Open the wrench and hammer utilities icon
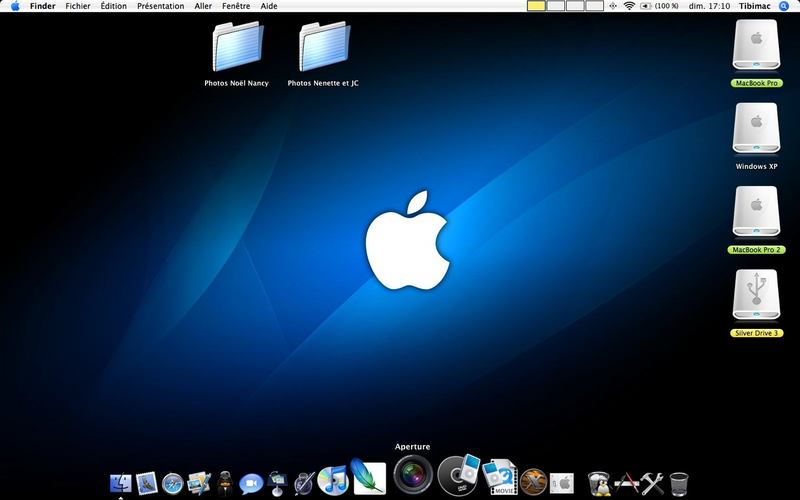This screenshot has height=500, width=800. click(652, 483)
